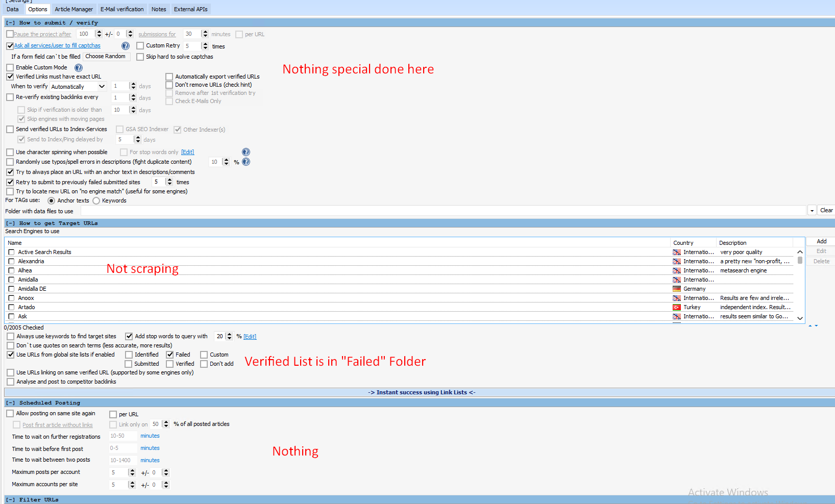
Task: Check the Active Search Results engine
Action: 11,253
